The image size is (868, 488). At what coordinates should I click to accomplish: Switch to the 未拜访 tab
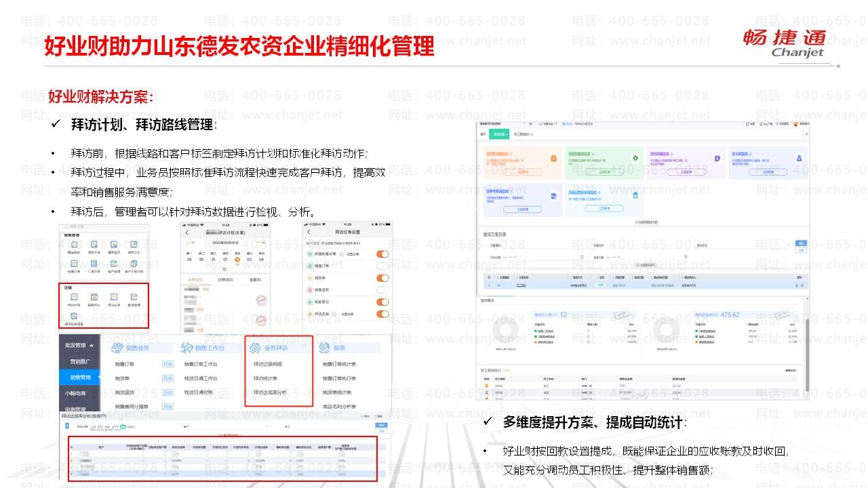pyautogui.click(x=196, y=279)
